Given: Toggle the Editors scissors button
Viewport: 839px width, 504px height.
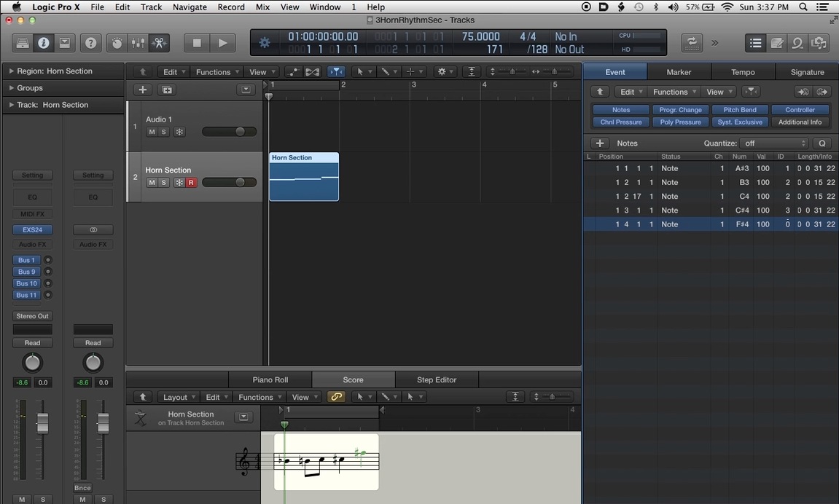Looking at the screenshot, I should [x=159, y=43].
